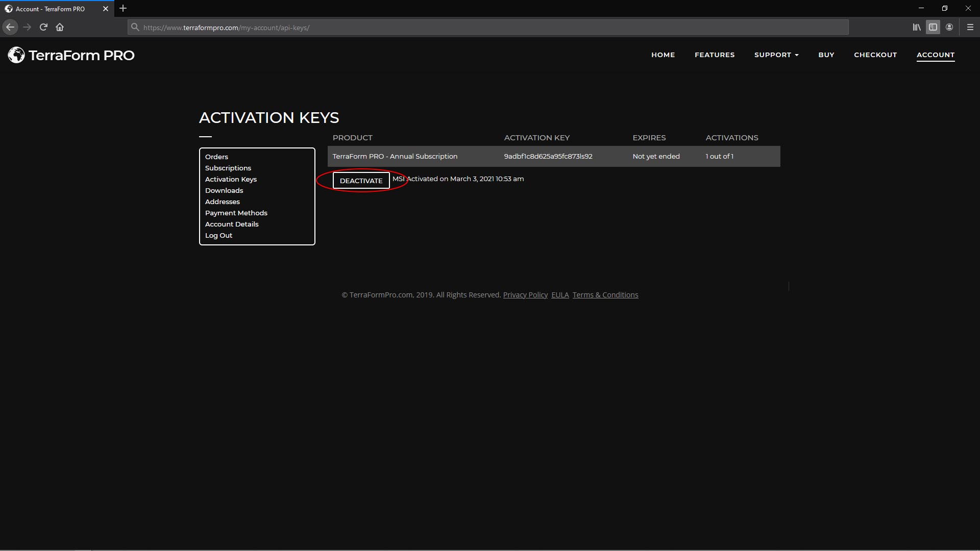Click Log Out in sidebar
Image resolution: width=980 pixels, height=551 pixels.
pyautogui.click(x=218, y=235)
